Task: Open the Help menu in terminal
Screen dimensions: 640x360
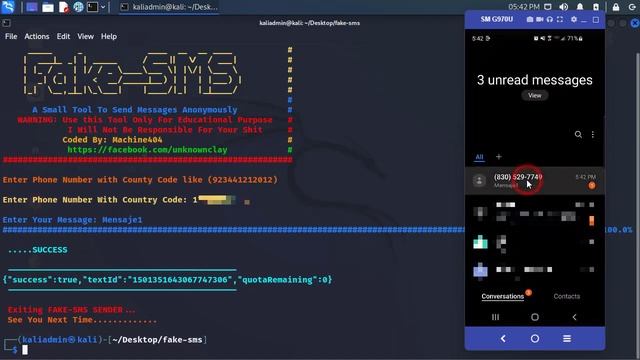Action: pyautogui.click(x=109, y=36)
